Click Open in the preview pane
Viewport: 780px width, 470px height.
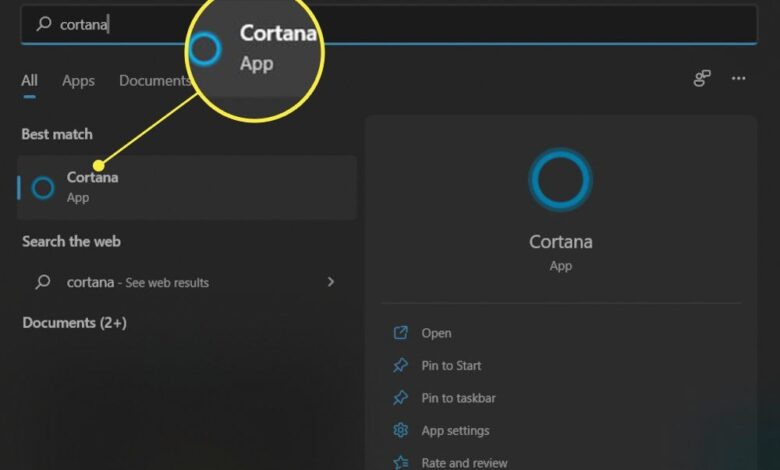436,333
